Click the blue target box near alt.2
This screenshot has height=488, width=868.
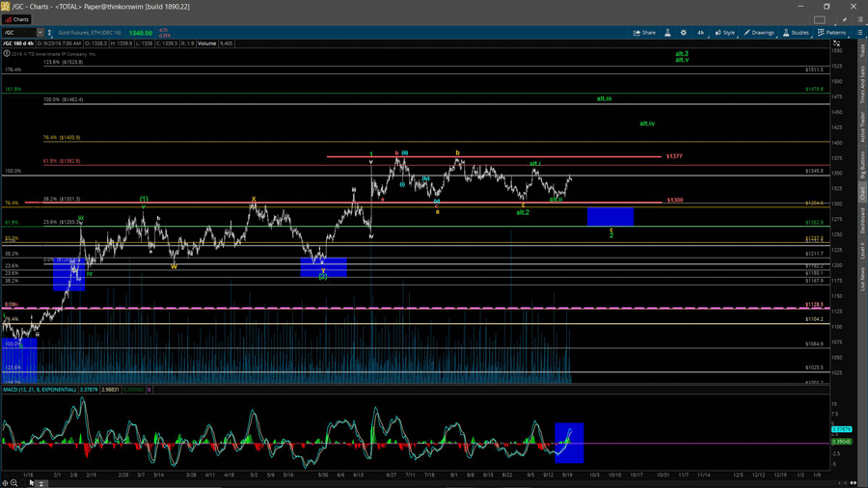610,216
